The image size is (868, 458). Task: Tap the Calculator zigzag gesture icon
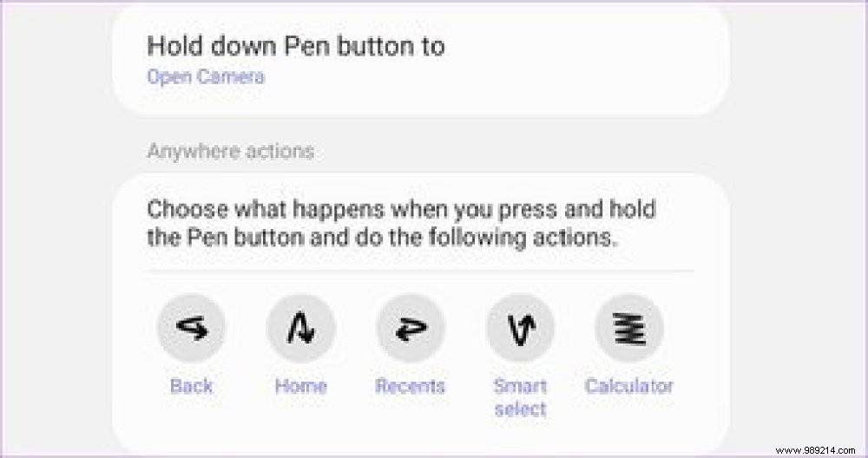coord(629,328)
